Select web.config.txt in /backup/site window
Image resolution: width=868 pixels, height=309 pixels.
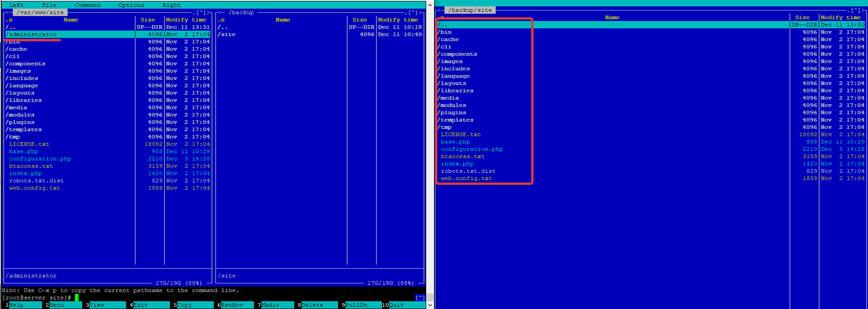click(x=651, y=178)
